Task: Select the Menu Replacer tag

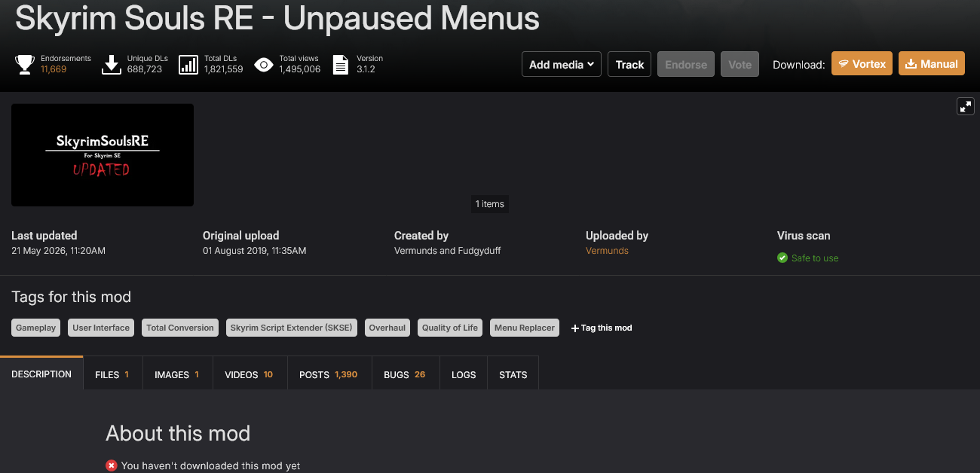Action: click(525, 328)
